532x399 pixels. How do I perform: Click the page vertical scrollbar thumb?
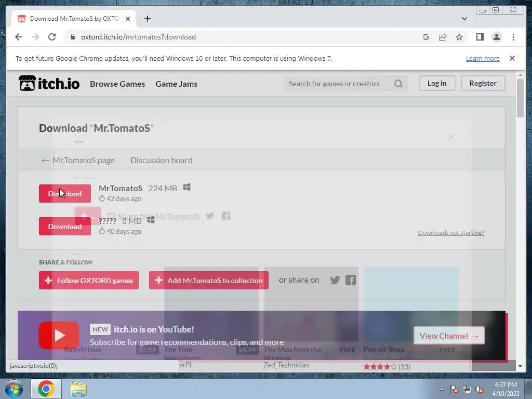(520, 98)
